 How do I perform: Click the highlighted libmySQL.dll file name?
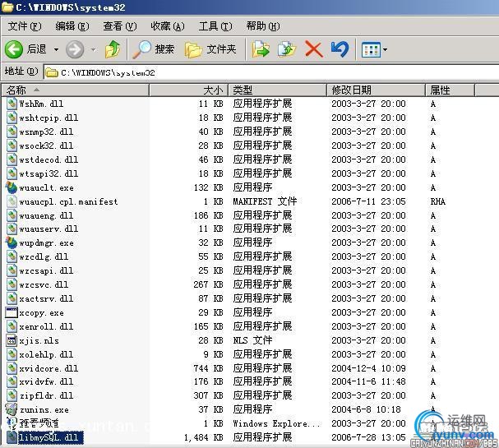click(51, 437)
